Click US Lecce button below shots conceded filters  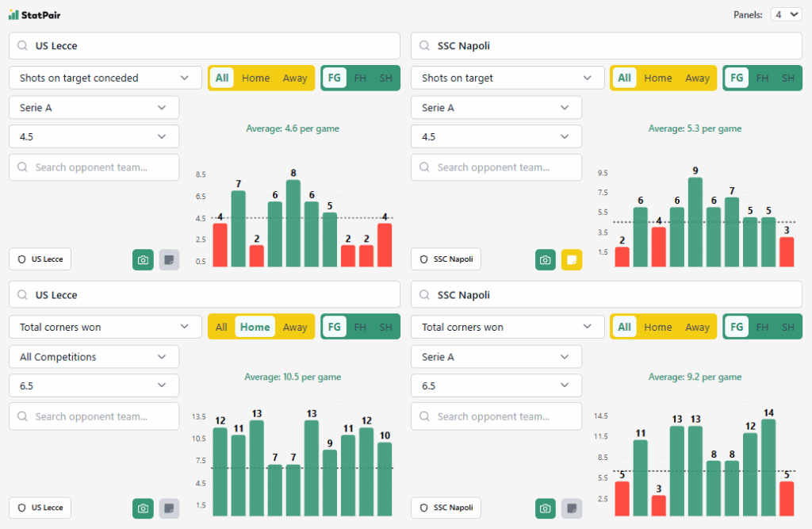(40, 259)
